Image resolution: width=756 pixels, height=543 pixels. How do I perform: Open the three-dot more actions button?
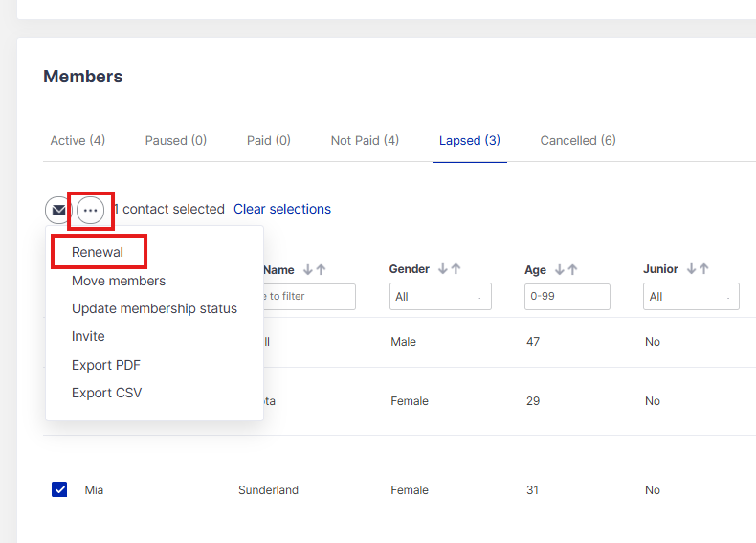91,210
